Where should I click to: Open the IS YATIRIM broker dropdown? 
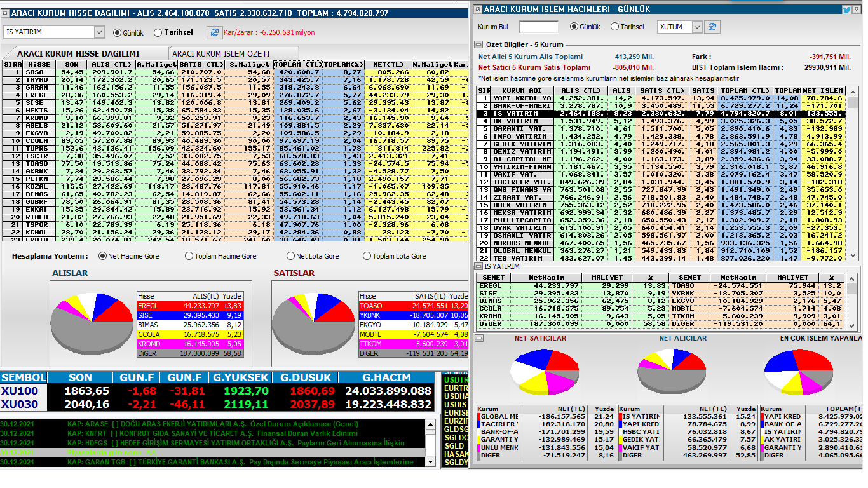click(x=99, y=32)
